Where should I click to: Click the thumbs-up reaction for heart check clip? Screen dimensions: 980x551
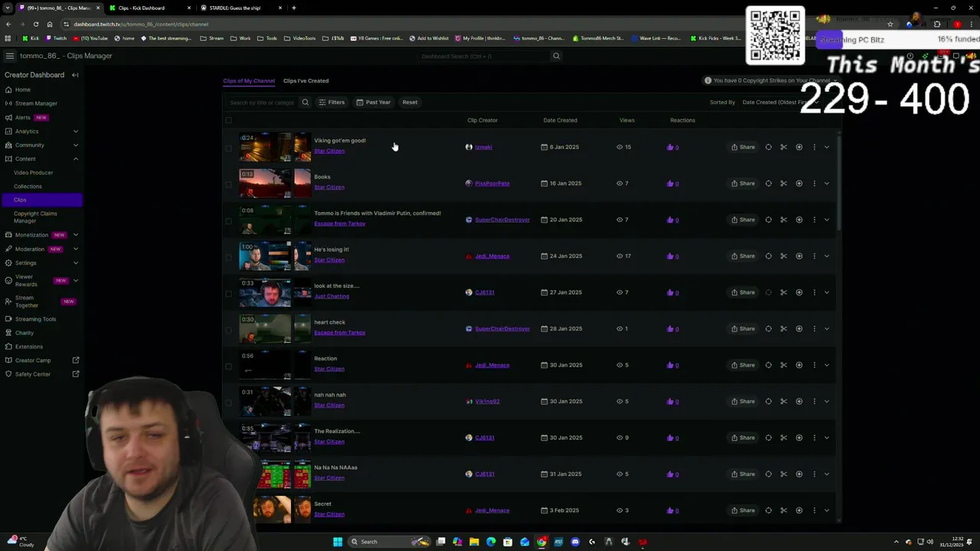(x=670, y=329)
